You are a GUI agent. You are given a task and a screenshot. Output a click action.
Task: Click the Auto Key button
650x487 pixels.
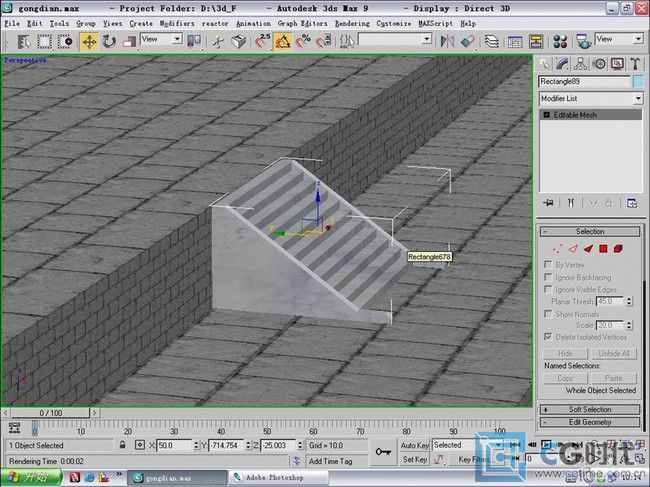pos(414,445)
